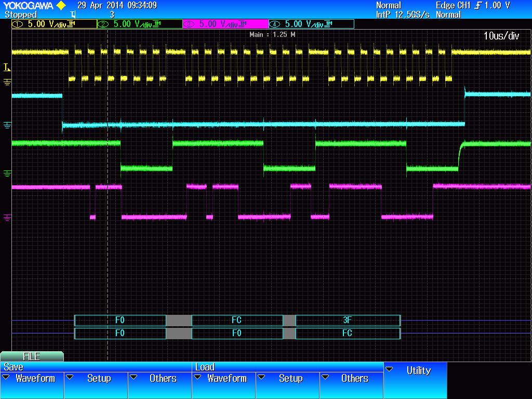532x399 pixels.
Task: Click the magenta channel 3 ground marker
Action: (7, 217)
